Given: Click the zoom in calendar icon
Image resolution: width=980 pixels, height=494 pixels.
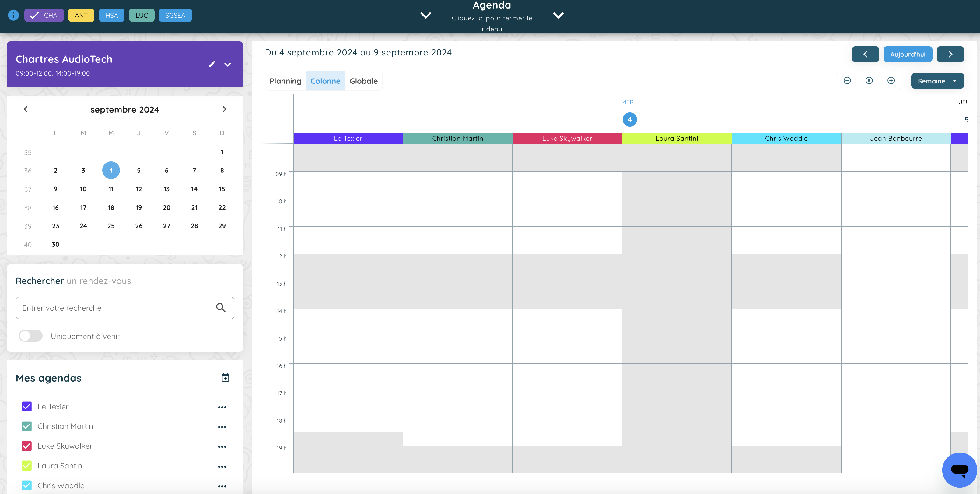Looking at the screenshot, I should pos(891,81).
